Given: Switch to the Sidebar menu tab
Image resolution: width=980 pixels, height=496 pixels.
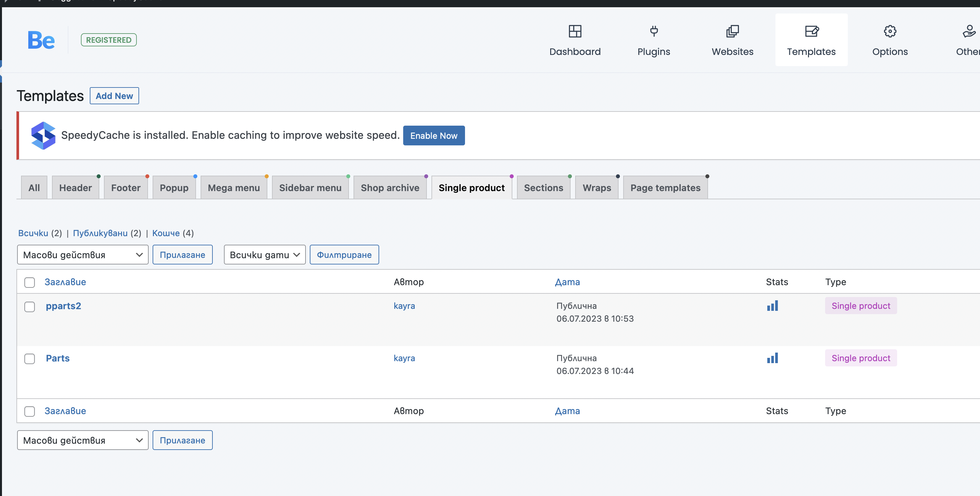Looking at the screenshot, I should click(x=310, y=187).
